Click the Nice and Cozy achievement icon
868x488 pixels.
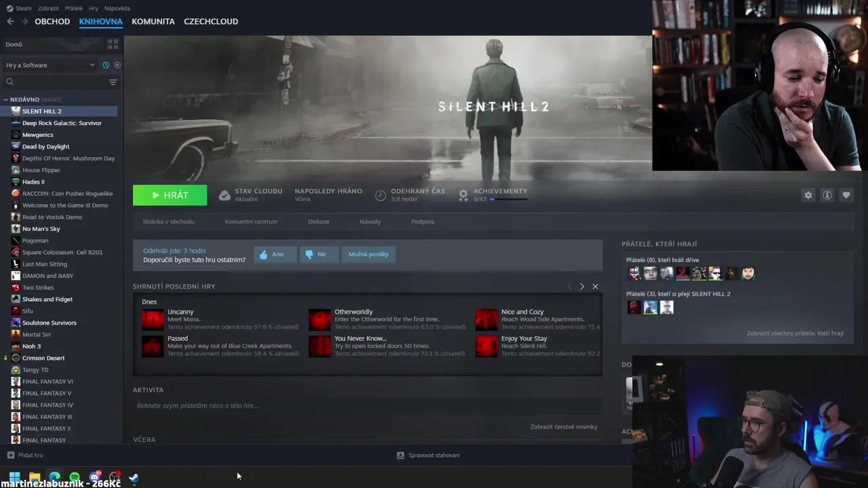coord(486,319)
